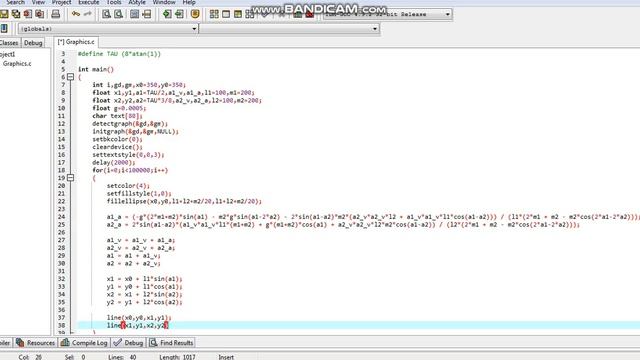Click the Redo toolbar icon
Screen dimensions: 640x360
click(x=88, y=14)
